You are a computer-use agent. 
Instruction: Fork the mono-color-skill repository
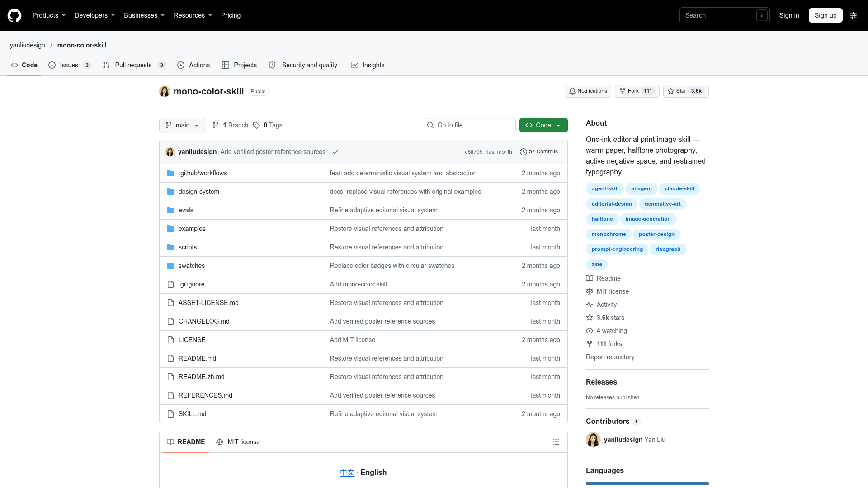click(637, 91)
